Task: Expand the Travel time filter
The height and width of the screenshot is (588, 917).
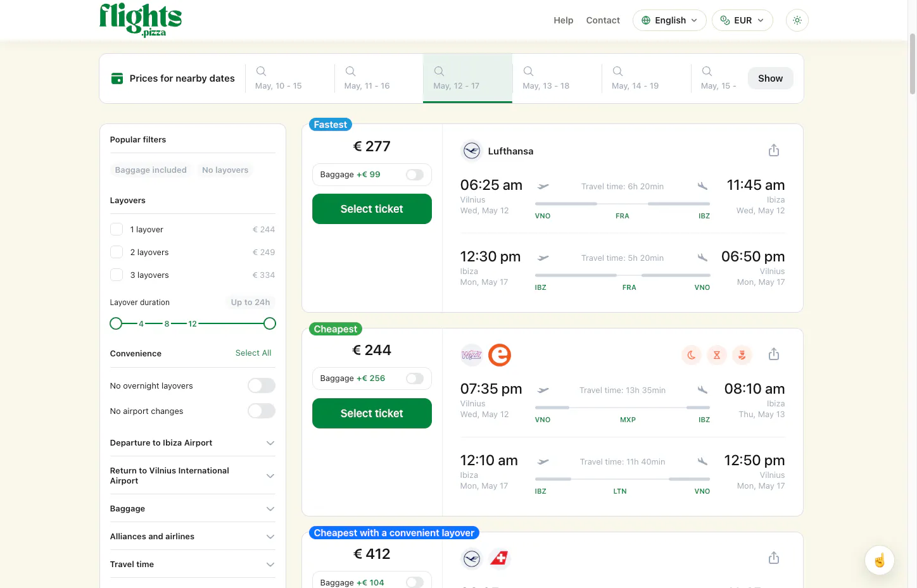Action: 193,565
